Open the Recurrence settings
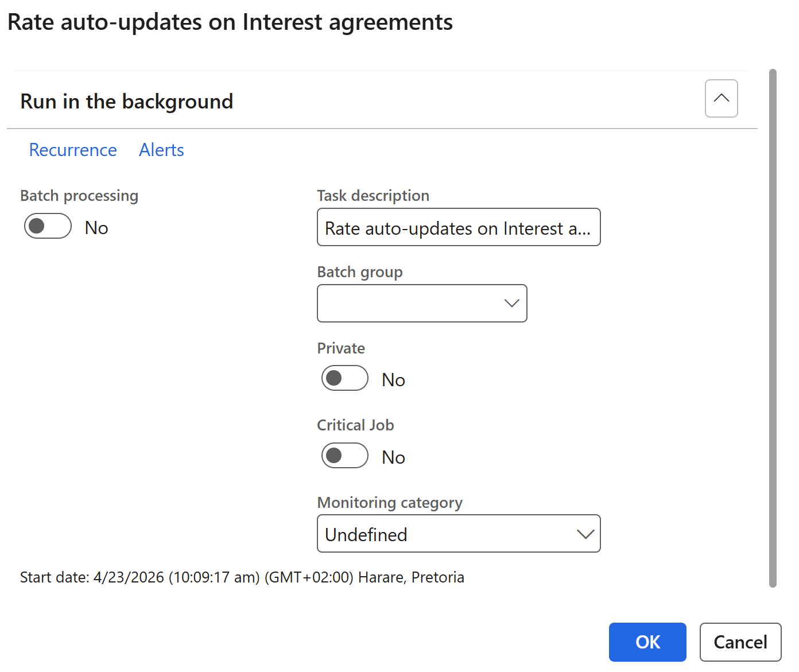This screenshot has height=672, width=799. 73,150
